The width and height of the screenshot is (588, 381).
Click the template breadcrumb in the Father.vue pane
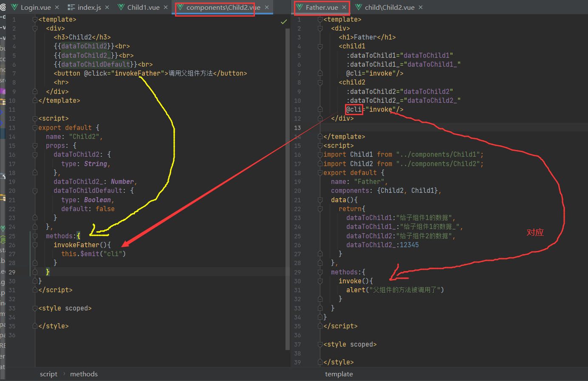tap(339, 374)
